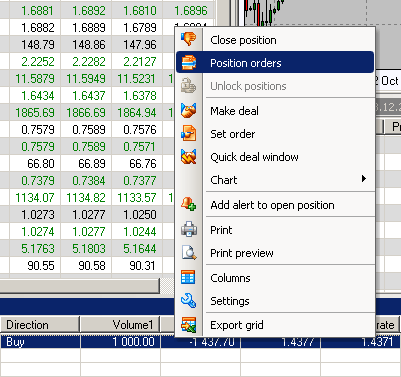Select Print from the context menu
Screen dimensions: 401x377
click(275, 230)
